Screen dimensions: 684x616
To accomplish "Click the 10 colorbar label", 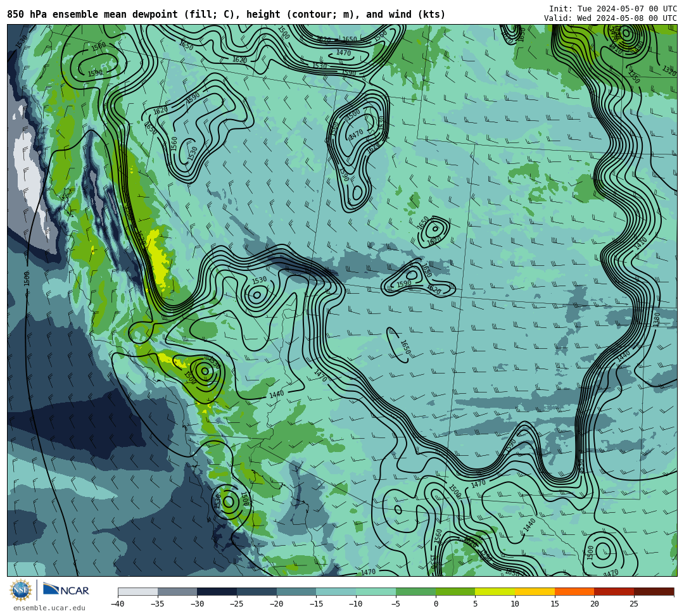I will click(x=515, y=604).
